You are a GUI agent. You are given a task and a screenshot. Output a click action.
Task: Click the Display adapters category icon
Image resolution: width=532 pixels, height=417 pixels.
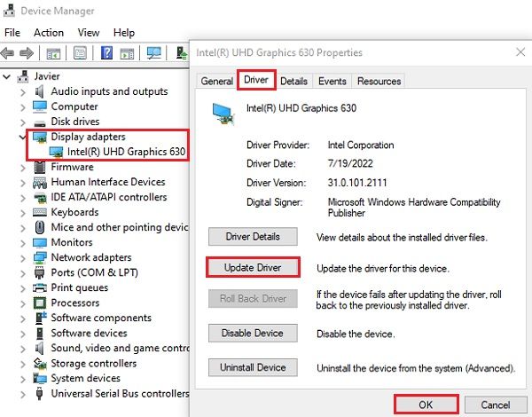point(40,137)
